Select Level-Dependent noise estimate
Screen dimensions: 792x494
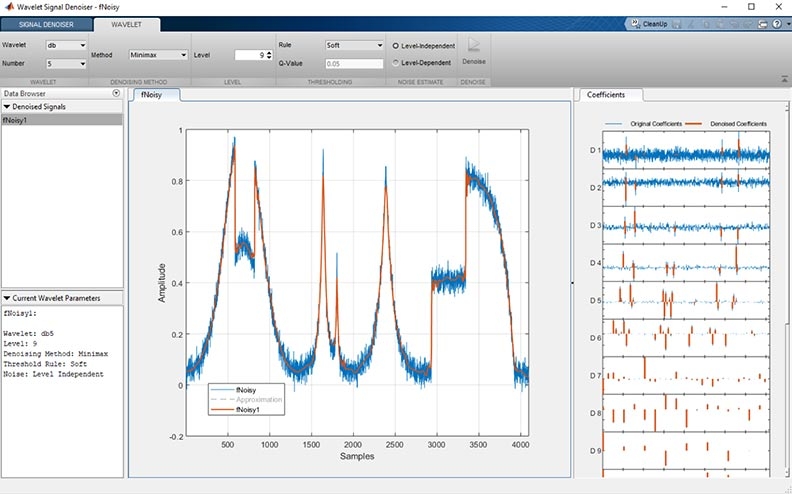tap(422, 63)
